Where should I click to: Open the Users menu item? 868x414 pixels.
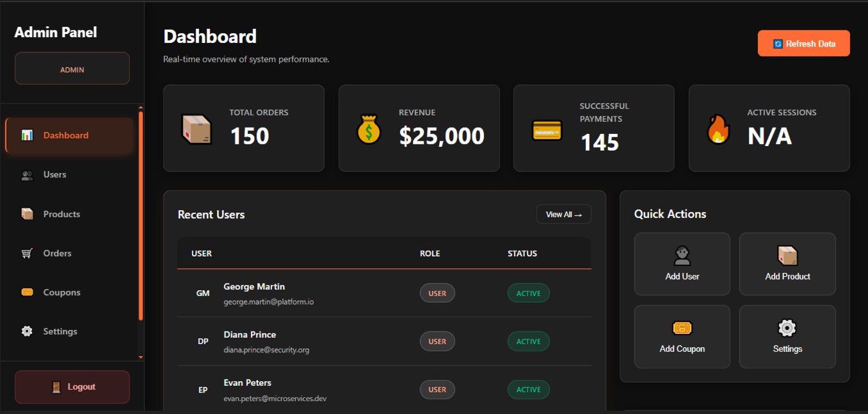pyautogui.click(x=69, y=175)
